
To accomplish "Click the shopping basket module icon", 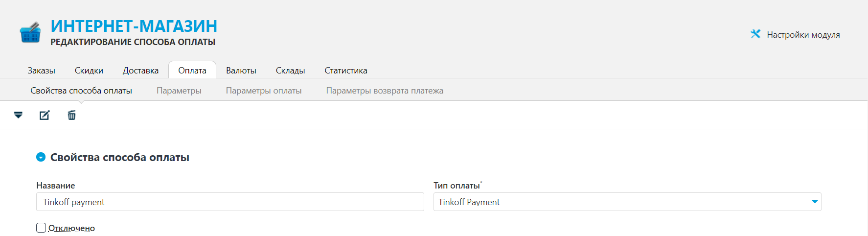I will pos(30,32).
